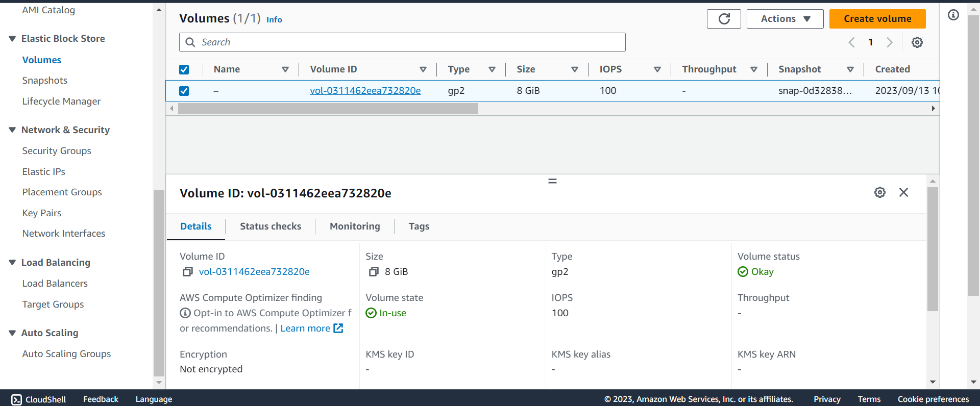
Task: Go to next page of volumes
Action: pyautogui.click(x=890, y=42)
